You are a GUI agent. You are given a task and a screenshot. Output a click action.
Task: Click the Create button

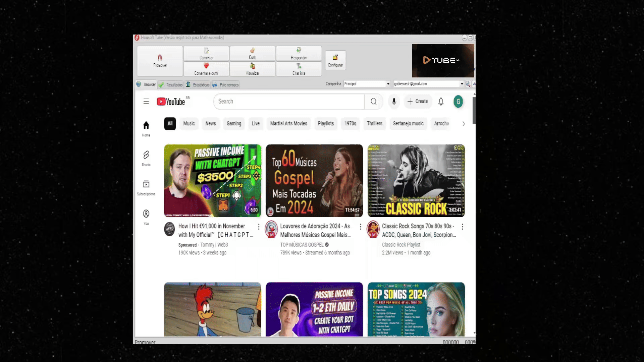click(x=418, y=101)
